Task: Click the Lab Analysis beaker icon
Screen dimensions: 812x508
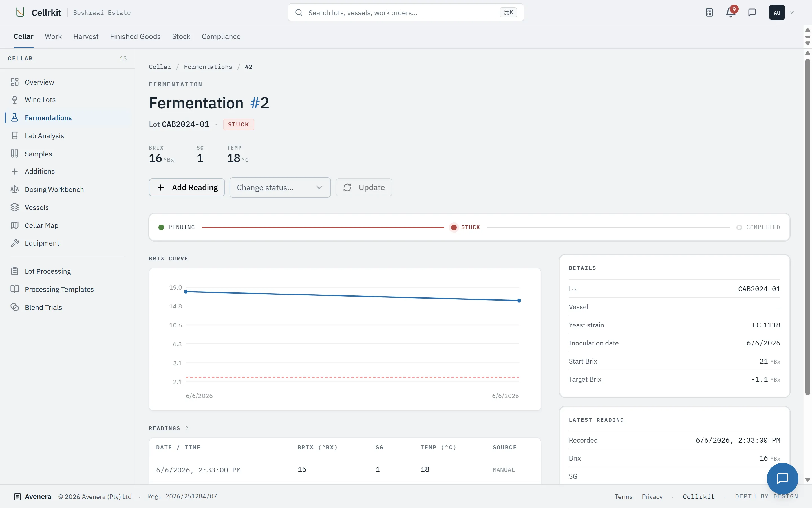Action: click(14, 136)
